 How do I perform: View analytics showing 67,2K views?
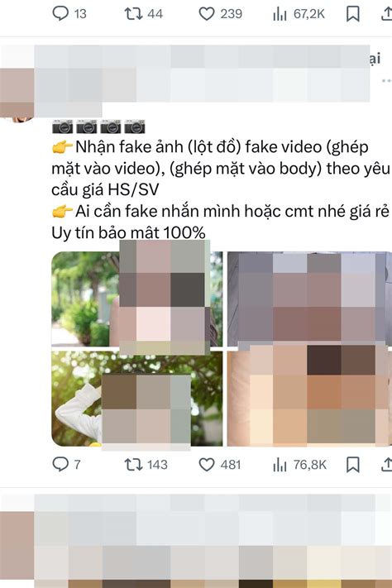pyautogui.click(x=299, y=14)
